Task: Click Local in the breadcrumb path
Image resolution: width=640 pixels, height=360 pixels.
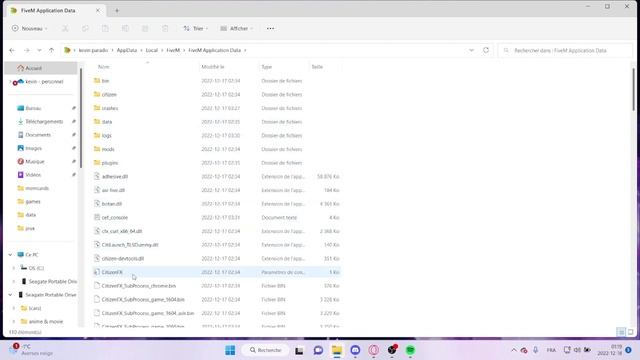Action: 151,50
